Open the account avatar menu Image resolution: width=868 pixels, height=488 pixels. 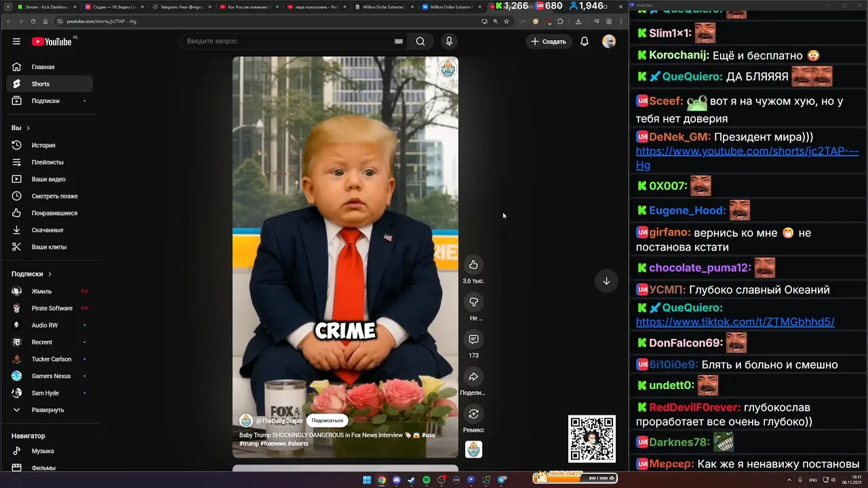(x=609, y=41)
